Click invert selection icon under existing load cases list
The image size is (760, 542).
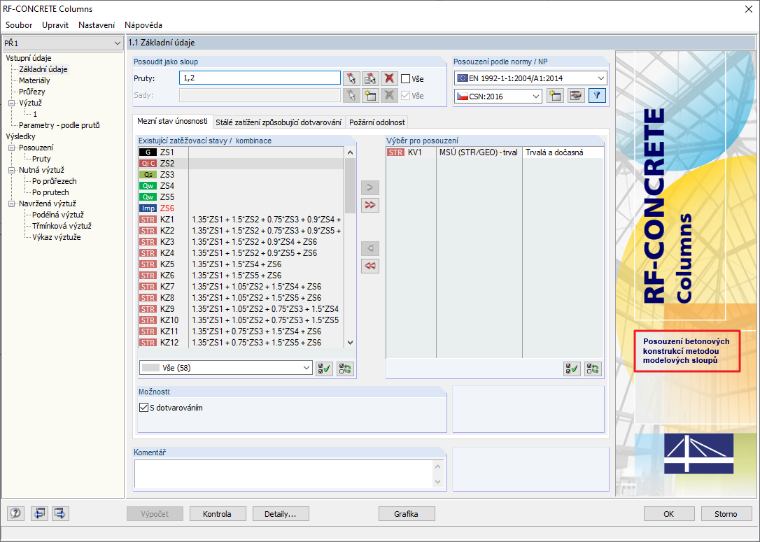345,368
